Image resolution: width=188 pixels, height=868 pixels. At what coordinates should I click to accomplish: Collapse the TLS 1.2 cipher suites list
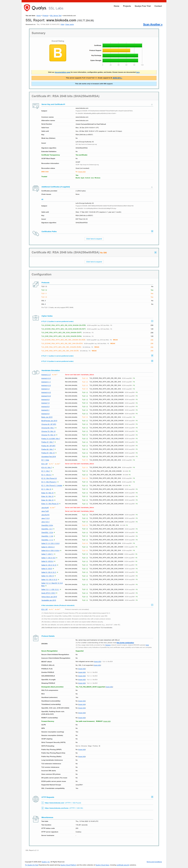[x=152, y=321]
